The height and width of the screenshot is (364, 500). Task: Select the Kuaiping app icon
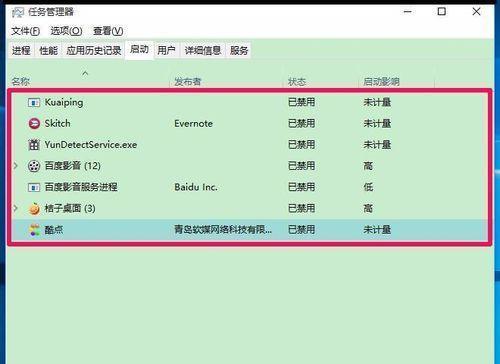pyautogui.click(x=34, y=103)
